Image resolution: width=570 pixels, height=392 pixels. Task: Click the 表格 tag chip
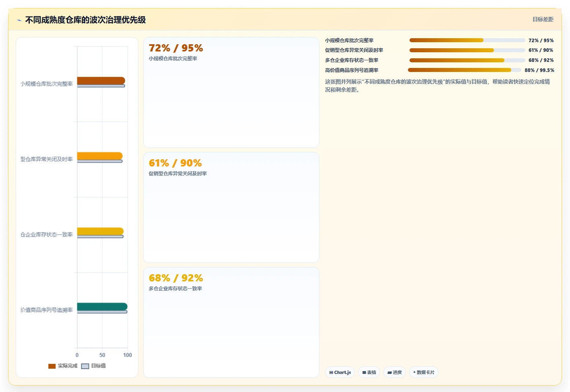[x=369, y=372]
